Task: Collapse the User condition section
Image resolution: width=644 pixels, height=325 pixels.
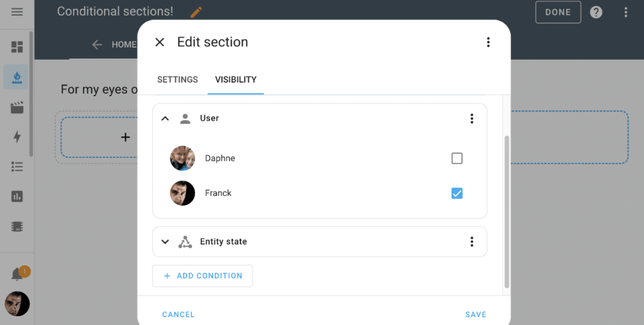Action: 165,118
